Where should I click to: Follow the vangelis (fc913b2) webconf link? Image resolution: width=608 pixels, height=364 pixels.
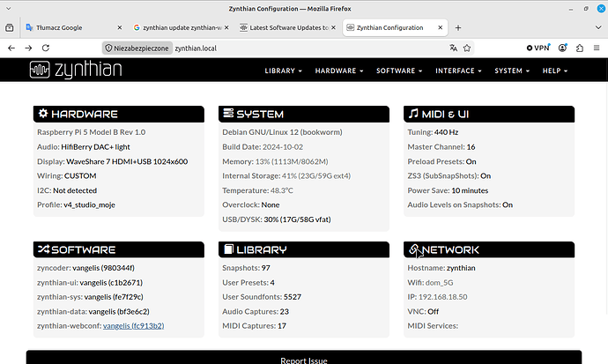point(133,326)
